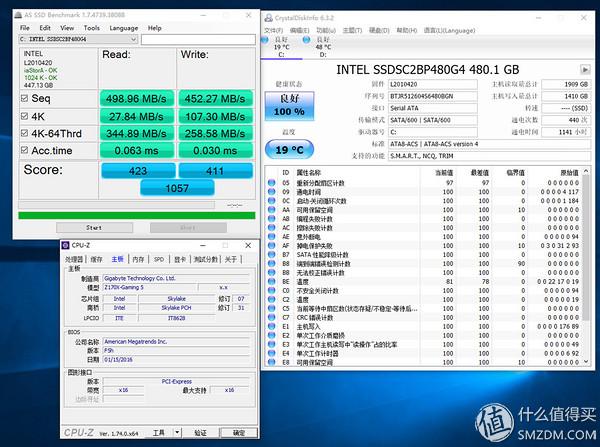600x447 pixels.
Task: Click status dot for attribute C2 温度
Action: pyautogui.click(x=272, y=300)
